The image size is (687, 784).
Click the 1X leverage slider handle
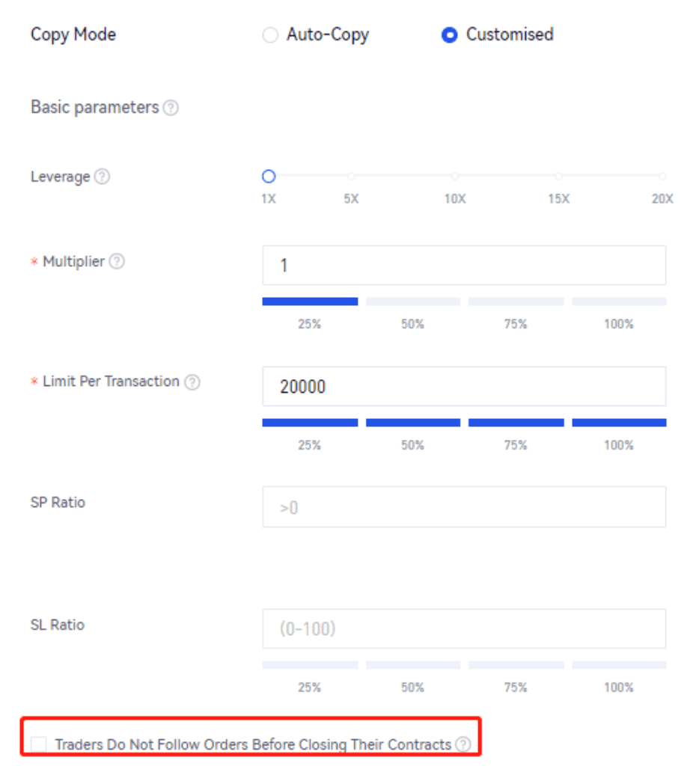[x=269, y=177]
